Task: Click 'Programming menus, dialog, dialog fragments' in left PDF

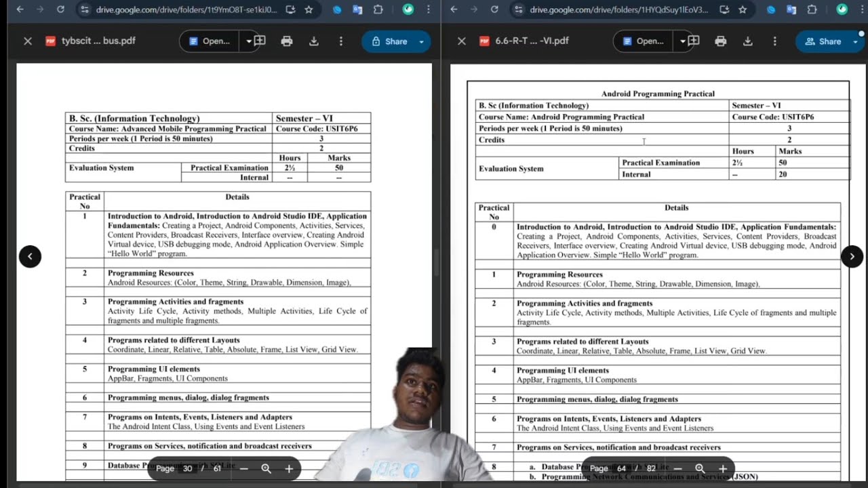Action: [189, 398]
